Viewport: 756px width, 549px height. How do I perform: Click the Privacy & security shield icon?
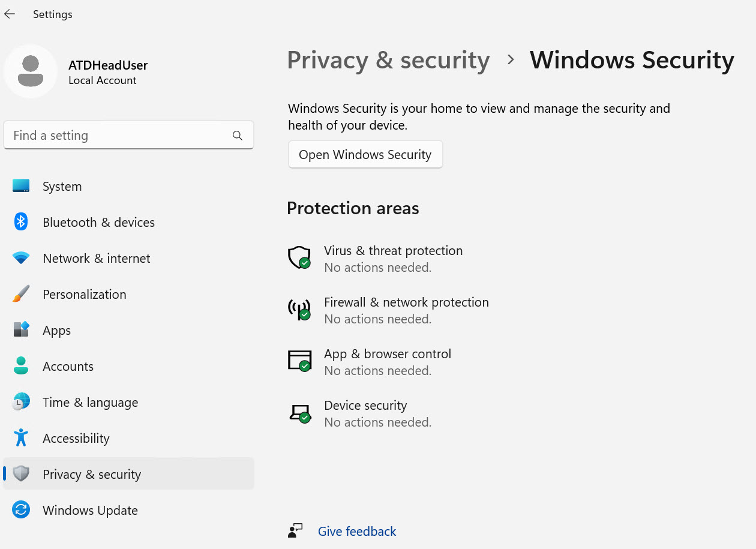click(x=21, y=474)
